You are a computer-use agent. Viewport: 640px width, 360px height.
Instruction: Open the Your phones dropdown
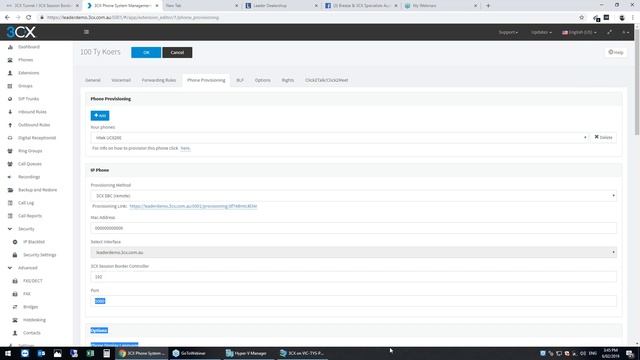click(340, 138)
